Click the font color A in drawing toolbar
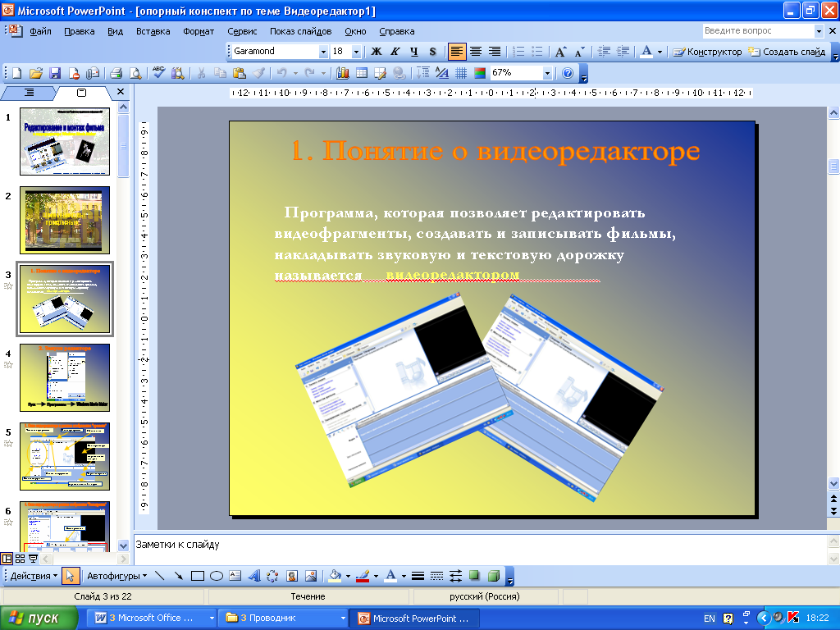 390,576
